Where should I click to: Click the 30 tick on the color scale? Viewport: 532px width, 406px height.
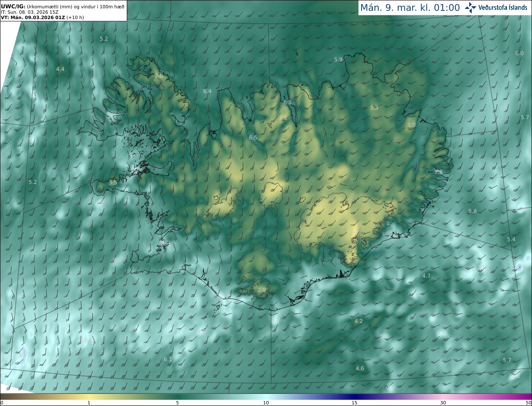(x=443, y=403)
